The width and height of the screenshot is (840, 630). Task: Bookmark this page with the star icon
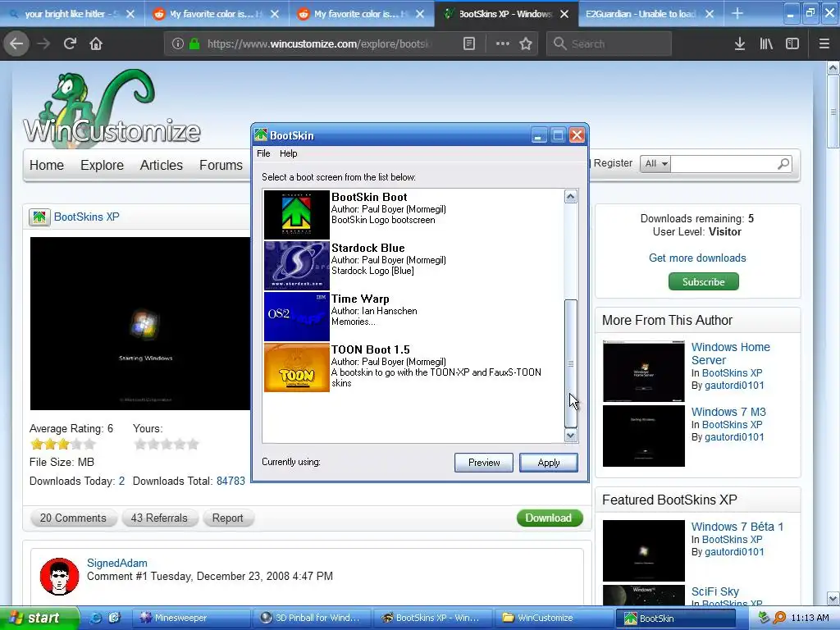click(x=526, y=44)
